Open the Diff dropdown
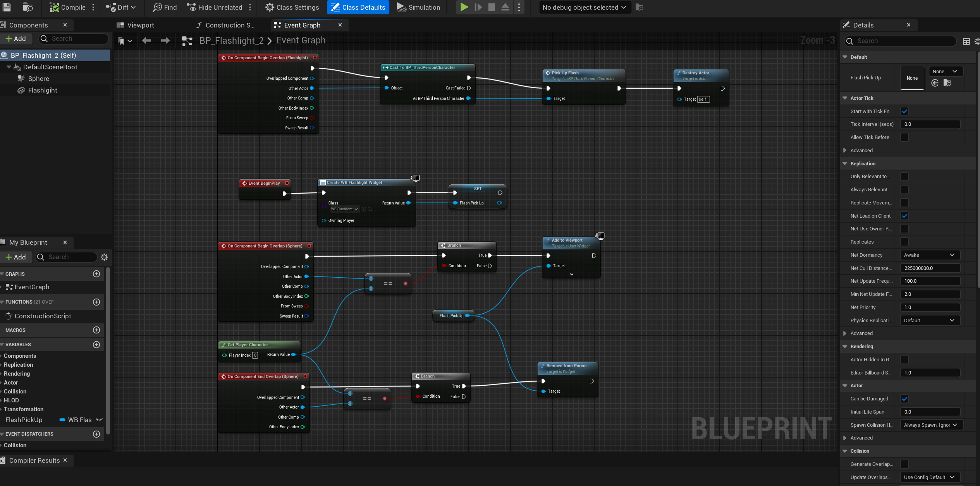This screenshot has width=980, height=486. [x=121, y=7]
